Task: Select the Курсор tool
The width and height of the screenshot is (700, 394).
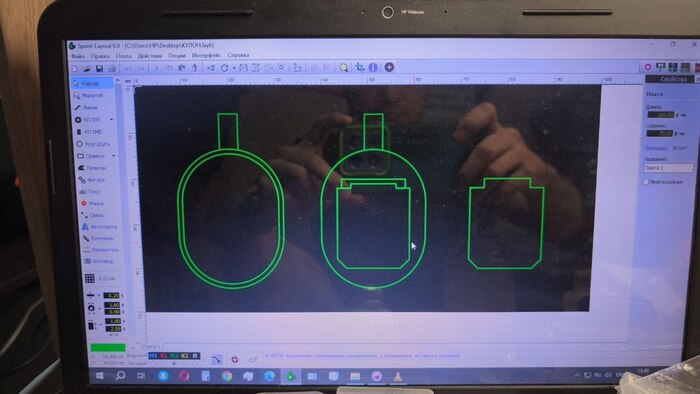Action: 92,83
